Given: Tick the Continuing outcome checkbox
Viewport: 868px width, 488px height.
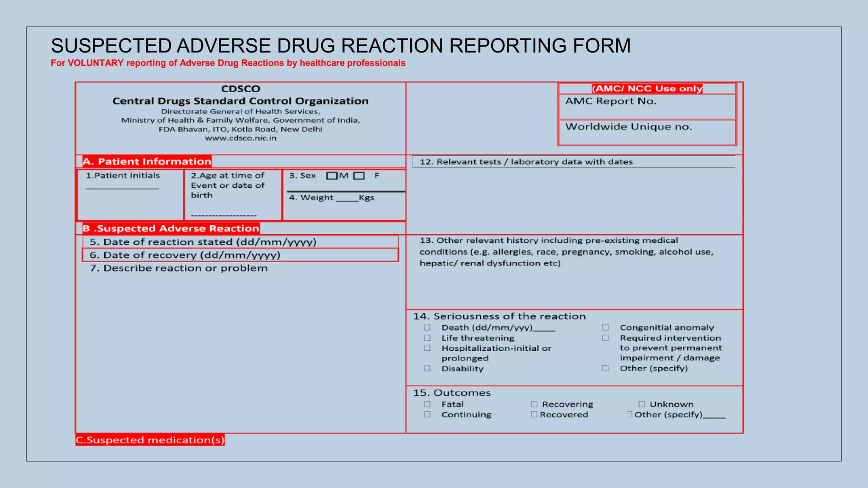Looking at the screenshot, I should [427, 415].
